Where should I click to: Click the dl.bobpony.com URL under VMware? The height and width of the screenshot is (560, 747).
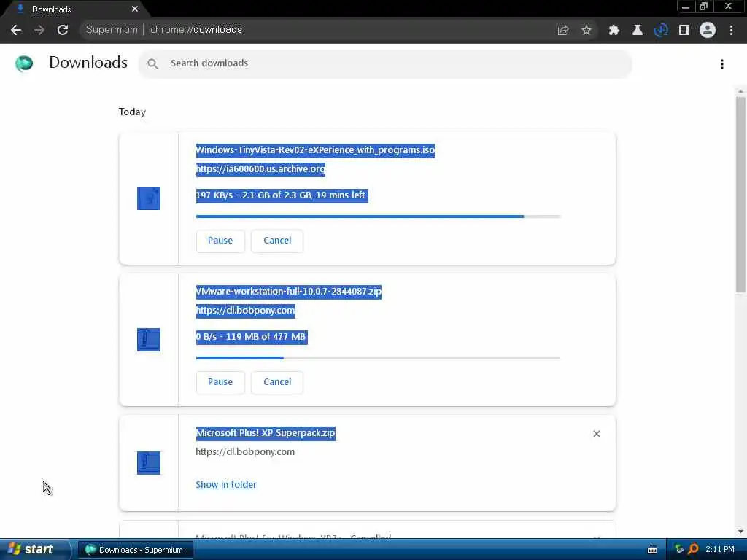point(245,311)
